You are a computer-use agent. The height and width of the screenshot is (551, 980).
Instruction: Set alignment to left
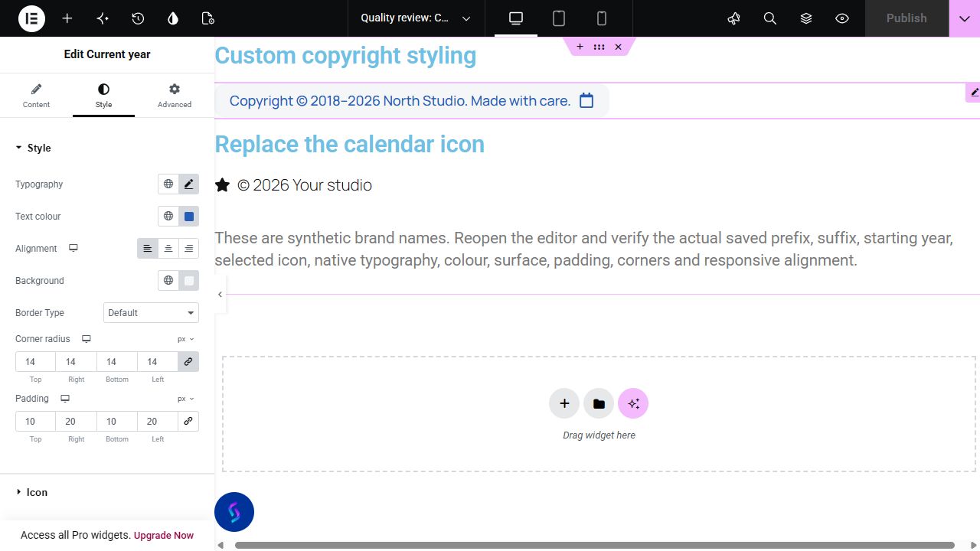click(148, 249)
